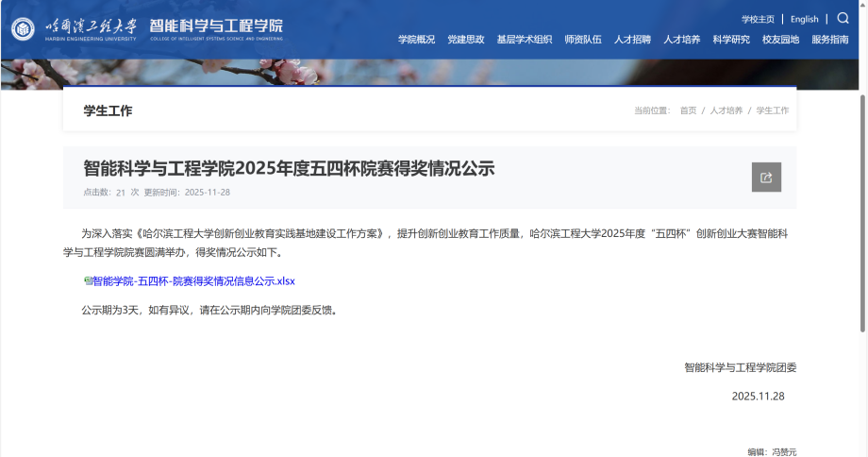Select the 校友园地 menu item
The width and height of the screenshot is (868, 457).
(x=780, y=40)
